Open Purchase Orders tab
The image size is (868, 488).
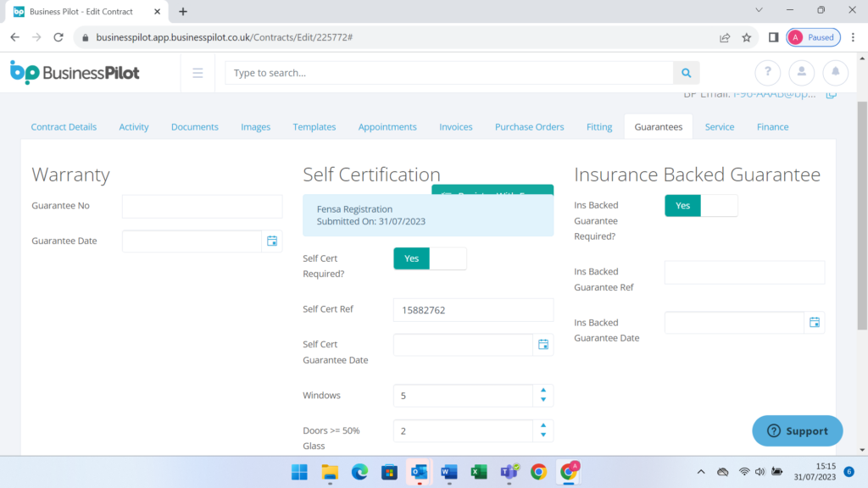[x=530, y=127]
